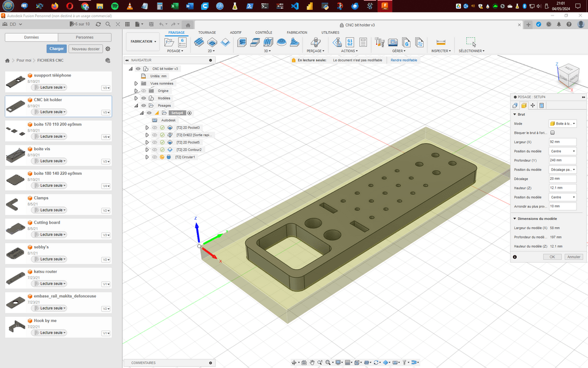
Task: Open the Setup tab icon in Posage panel
Action: point(515,106)
